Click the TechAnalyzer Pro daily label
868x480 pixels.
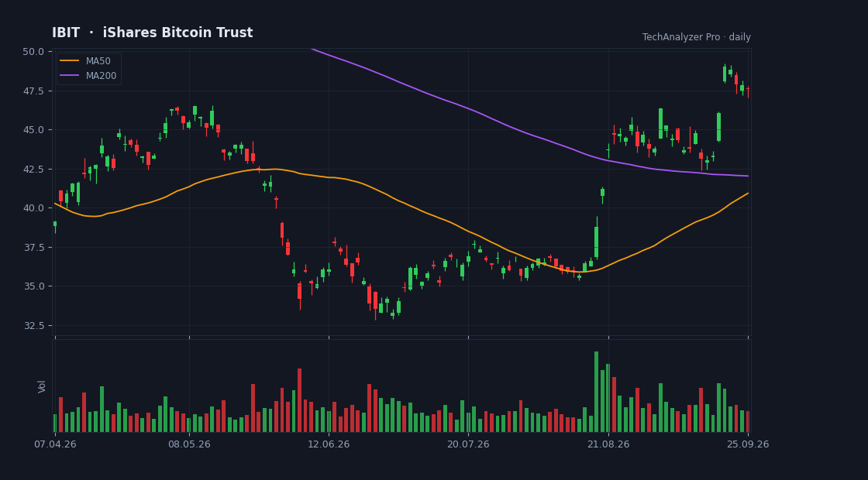697,37
